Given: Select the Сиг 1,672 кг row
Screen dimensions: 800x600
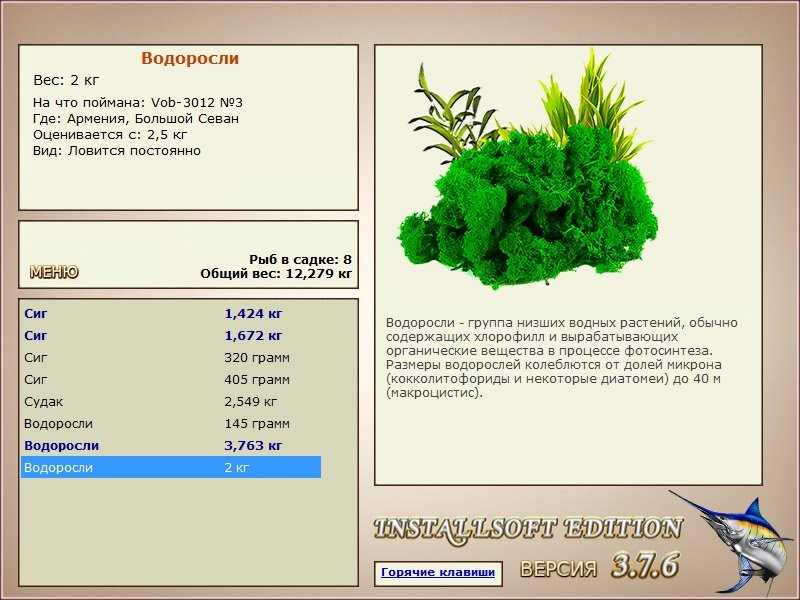Looking at the screenshot, I should pyautogui.click(x=171, y=336).
